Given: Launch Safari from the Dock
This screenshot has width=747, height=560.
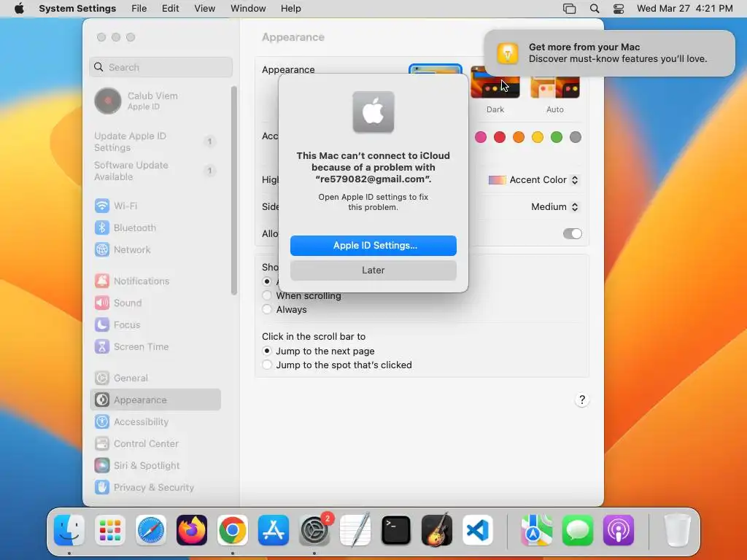Looking at the screenshot, I should tap(151, 530).
